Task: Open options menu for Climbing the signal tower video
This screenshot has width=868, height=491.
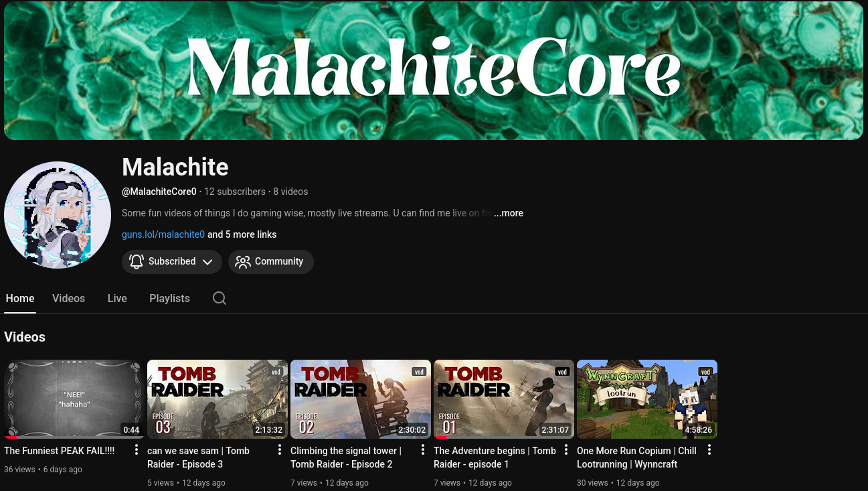Action: [422, 450]
